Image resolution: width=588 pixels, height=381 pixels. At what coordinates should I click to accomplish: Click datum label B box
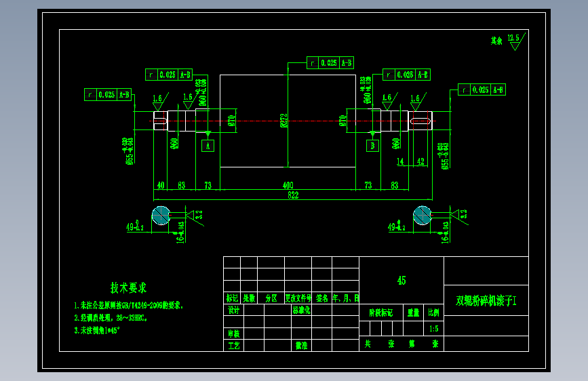pos(372,146)
